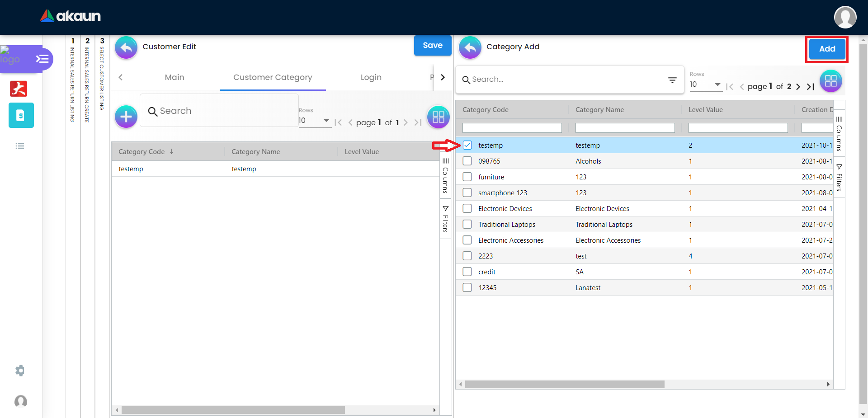Switch to the Login tab

coord(371,77)
